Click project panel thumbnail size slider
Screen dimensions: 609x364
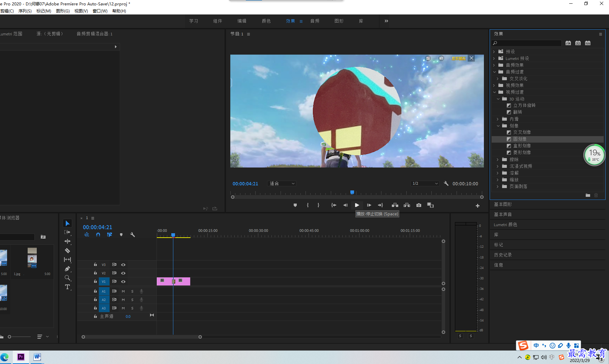coord(9,337)
